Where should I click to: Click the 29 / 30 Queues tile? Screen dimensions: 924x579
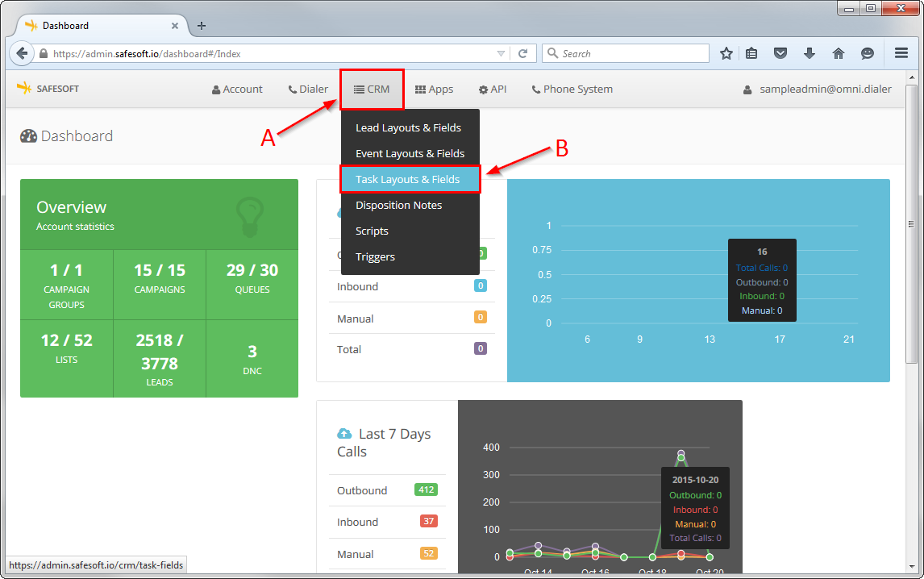(252, 285)
